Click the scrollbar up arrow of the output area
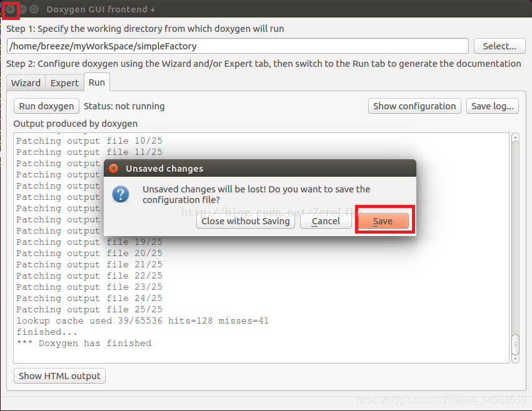This screenshot has height=411, width=532. coord(514,137)
